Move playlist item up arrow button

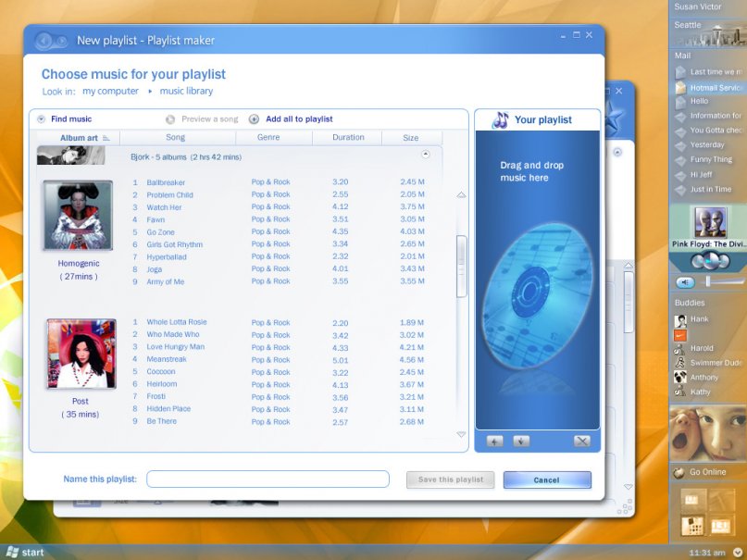click(x=494, y=442)
